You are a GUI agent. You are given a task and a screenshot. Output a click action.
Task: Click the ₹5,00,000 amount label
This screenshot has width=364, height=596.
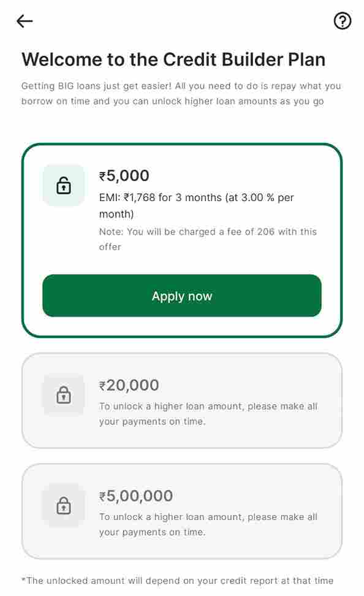point(136,495)
